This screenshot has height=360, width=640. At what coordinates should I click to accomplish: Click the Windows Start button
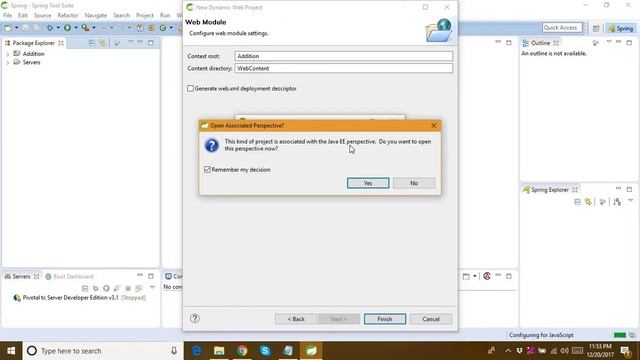tap(11, 351)
